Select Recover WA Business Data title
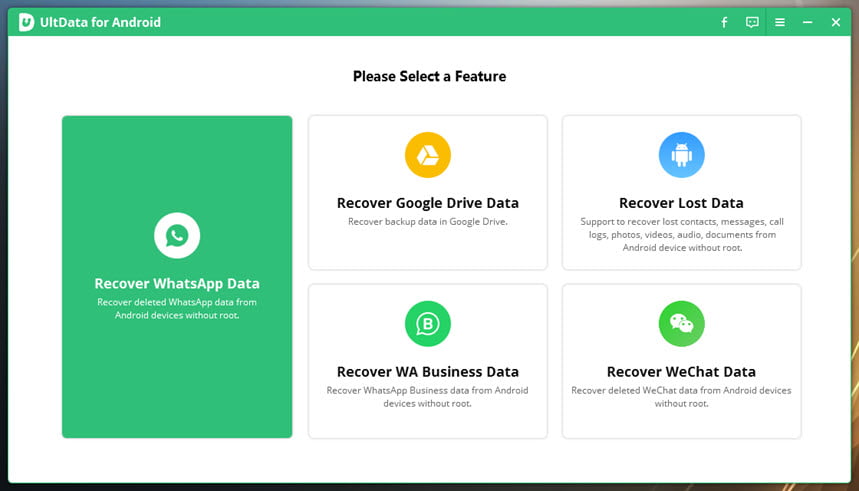The image size is (859, 491). (x=428, y=372)
